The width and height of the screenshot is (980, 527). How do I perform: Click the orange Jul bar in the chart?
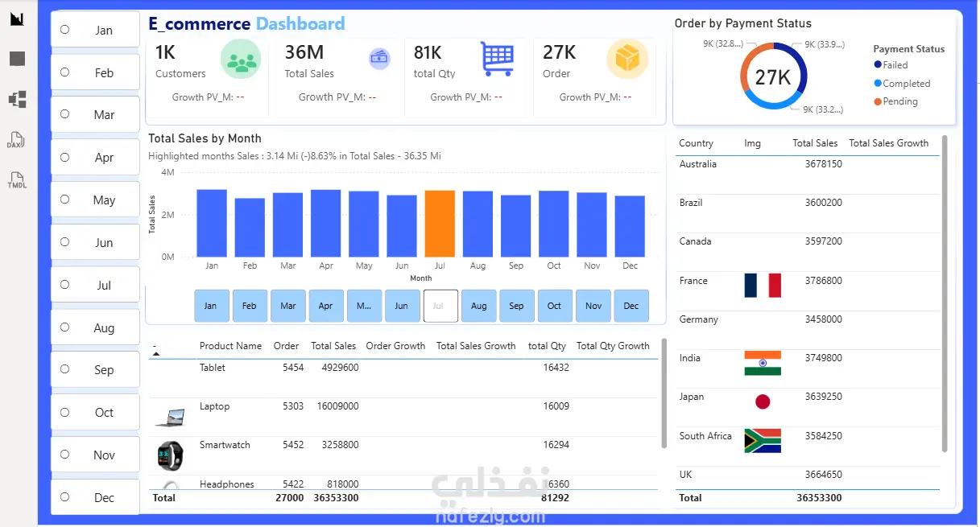(440, 224)
